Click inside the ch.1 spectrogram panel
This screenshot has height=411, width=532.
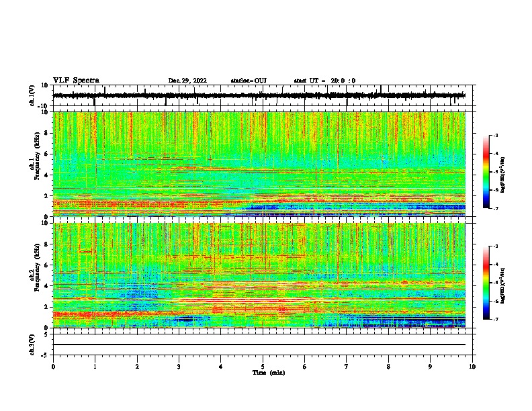259,164
